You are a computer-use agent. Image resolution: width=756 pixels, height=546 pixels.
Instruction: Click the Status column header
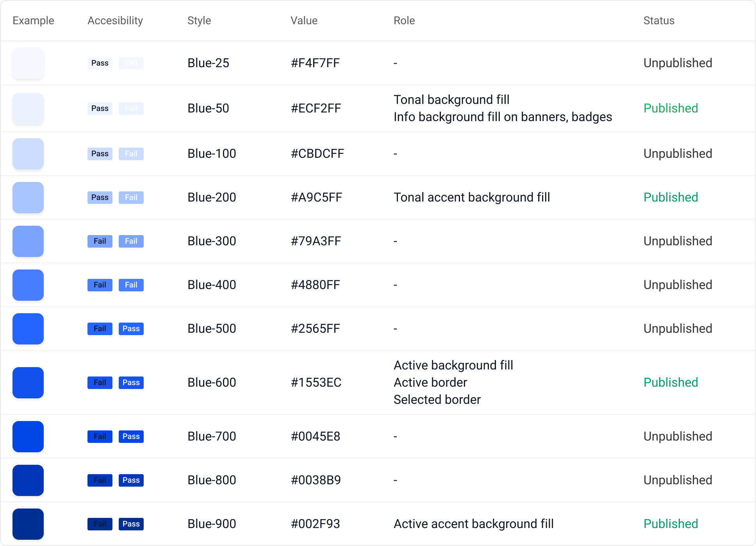pyautogui.click(x=659, y=21)
